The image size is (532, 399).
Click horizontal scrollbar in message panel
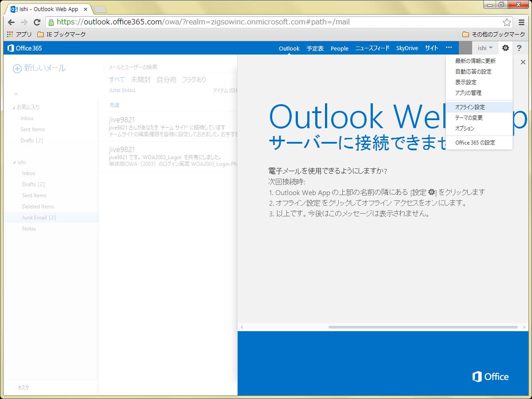click(x=423, y=327)
